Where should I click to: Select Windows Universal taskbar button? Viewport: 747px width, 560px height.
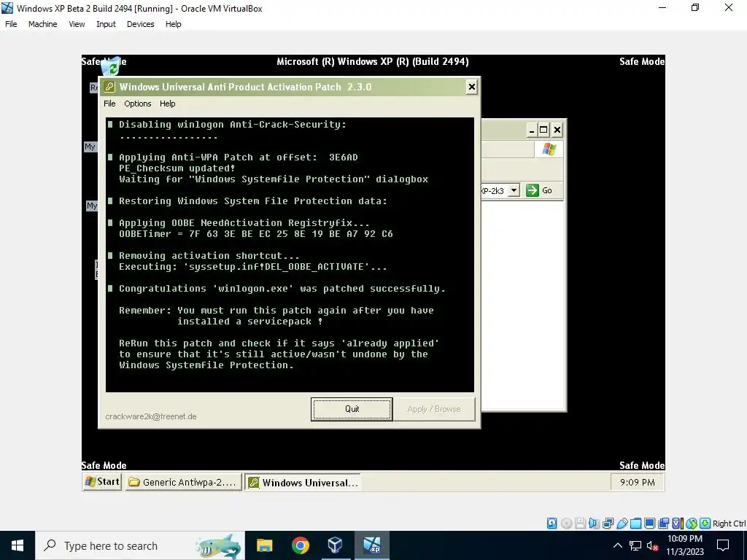pyautogui.click(x=303, y=483)
